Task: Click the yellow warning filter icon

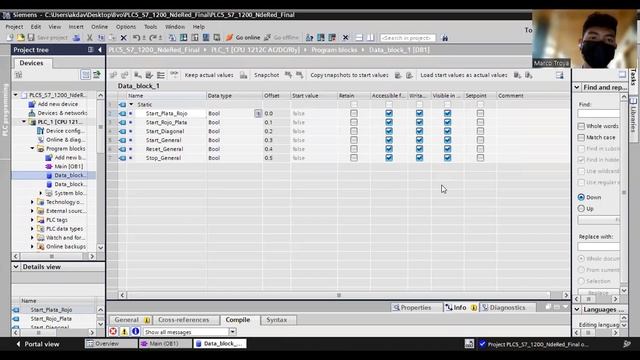Action: pyautogui.click(x=124, y=331)
